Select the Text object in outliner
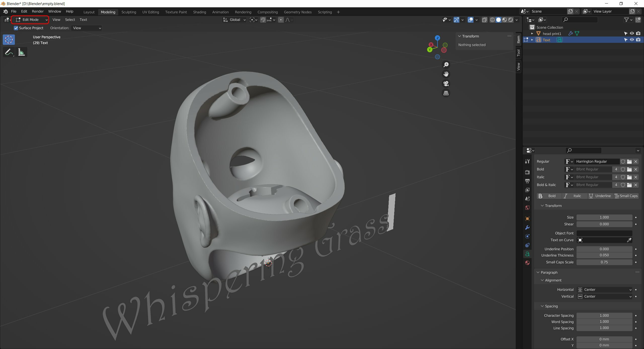Image resolution: width=644 pixels, height=349 pixels. click(x=546, y=40)
